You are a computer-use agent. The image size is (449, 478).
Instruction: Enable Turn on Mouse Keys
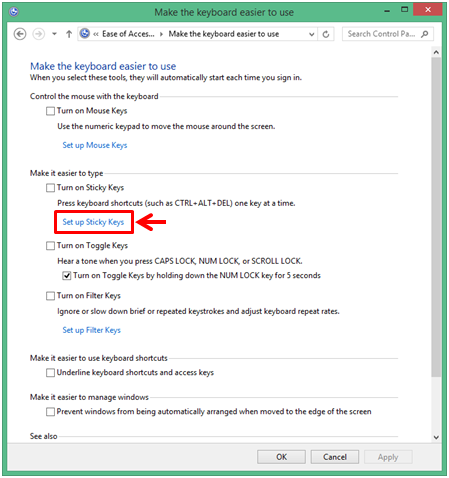coord(50,111)
